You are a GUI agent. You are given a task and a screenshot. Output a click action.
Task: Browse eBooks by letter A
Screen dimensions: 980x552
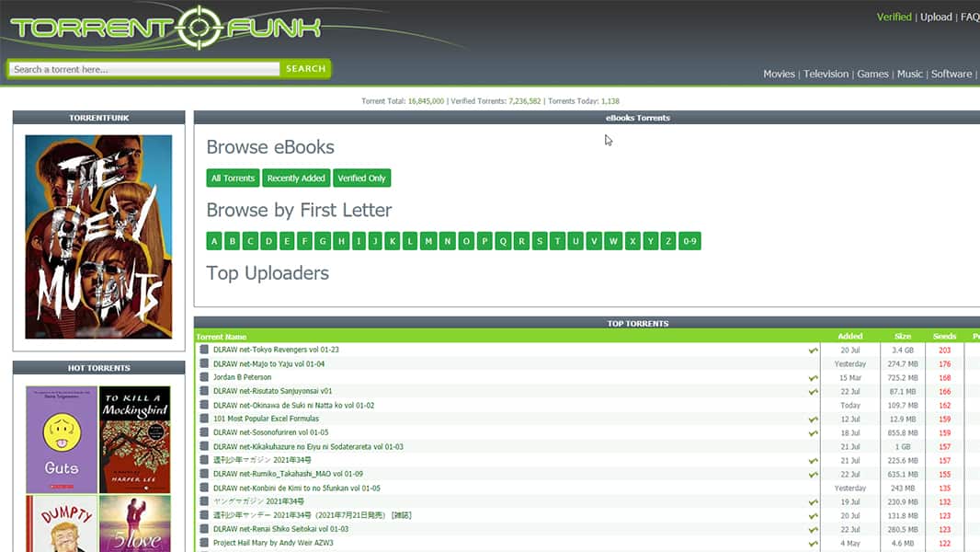tap(214, 241)
